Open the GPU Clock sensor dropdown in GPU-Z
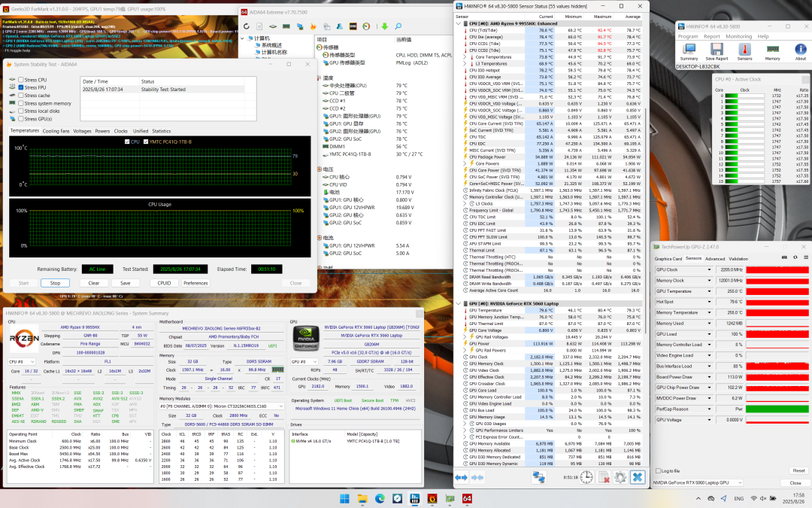The width and height of the screenshot is (812, 508). coord(709,269)
